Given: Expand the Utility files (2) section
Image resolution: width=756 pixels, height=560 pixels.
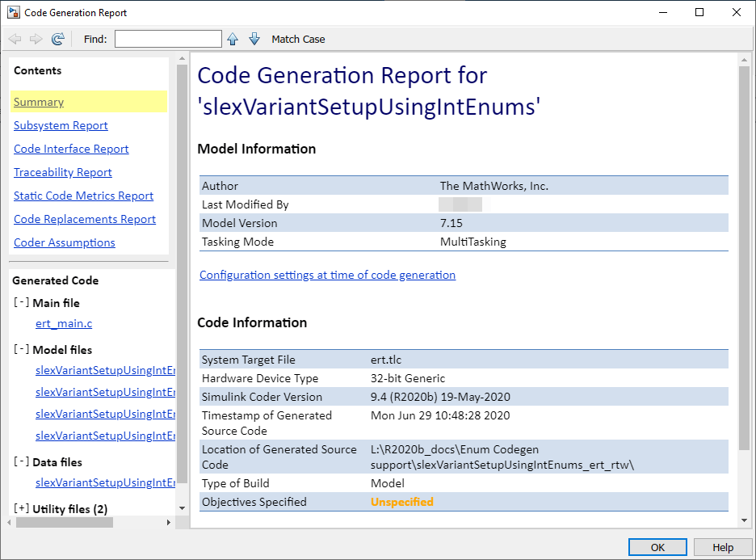Looking at the screenshot, I should click(x=21, y=509).
